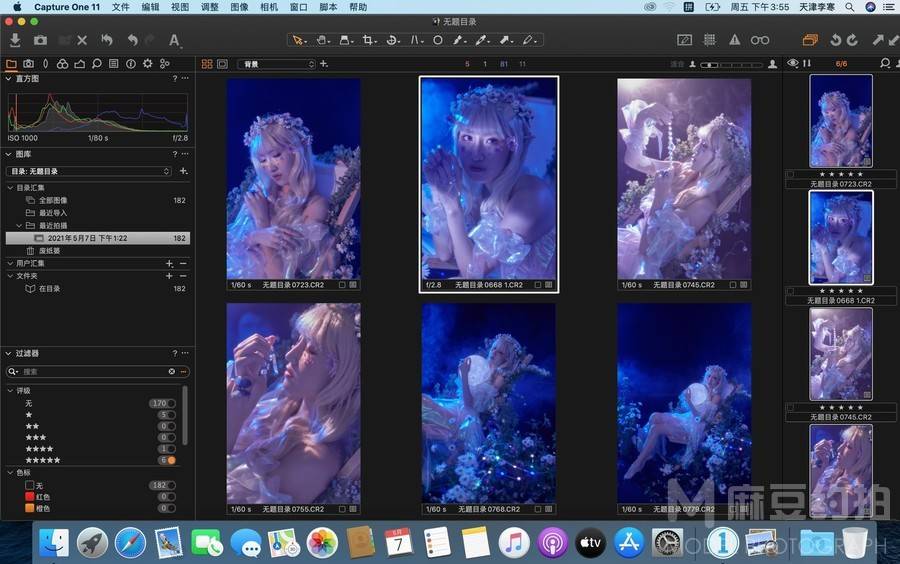Collapse the 过滤器 panel

click(x=9, y=353)
